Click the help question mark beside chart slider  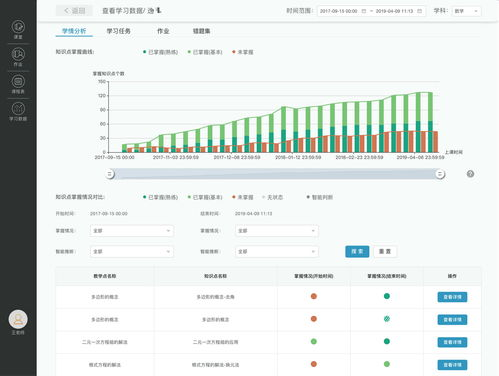[470, 174]
